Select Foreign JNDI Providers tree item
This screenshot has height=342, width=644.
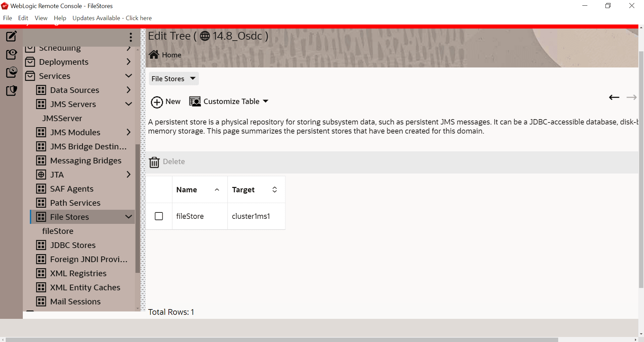coord(89,259)
